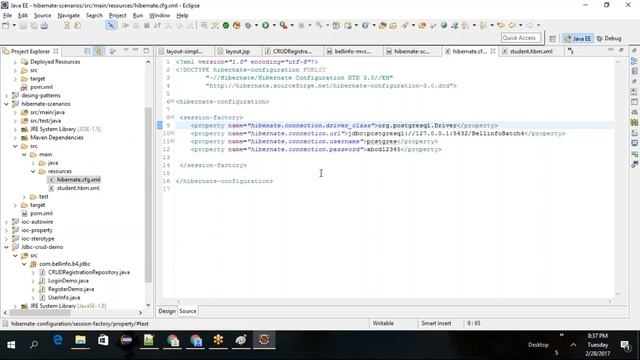
Task: Open File Explorer from taskbar
Action: 80,340
